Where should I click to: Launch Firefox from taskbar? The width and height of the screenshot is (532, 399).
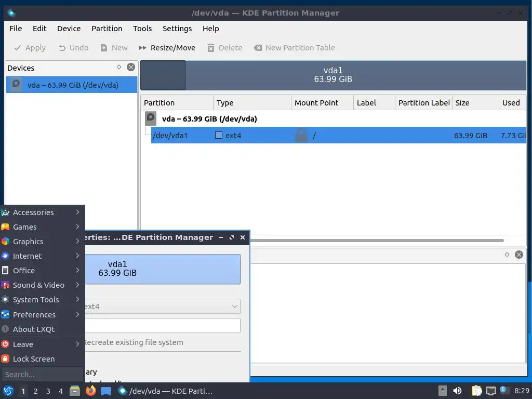[x=90, y=391]
